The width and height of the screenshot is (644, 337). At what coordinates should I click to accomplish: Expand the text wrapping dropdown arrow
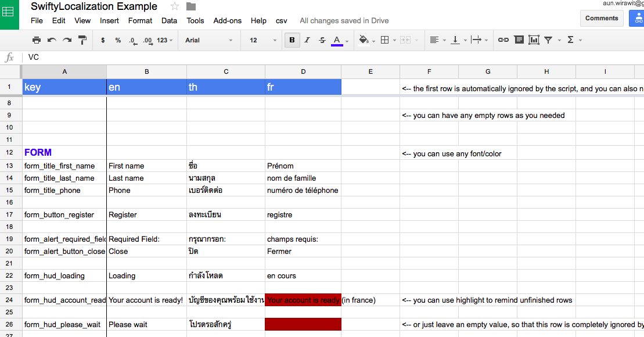[x=486, y=40]
